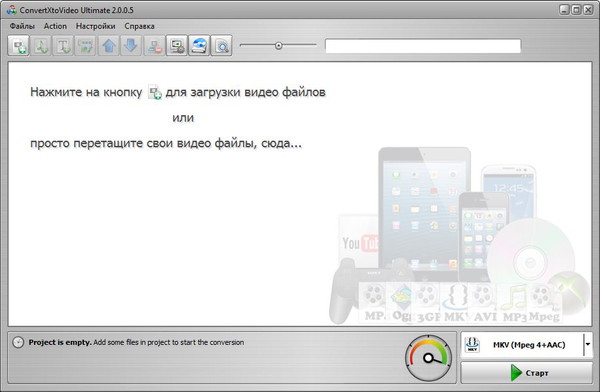Click the empty field beside the slider
Image resolution: width=600 pixels, height=392 pixels.
click(x=423, y=46)
